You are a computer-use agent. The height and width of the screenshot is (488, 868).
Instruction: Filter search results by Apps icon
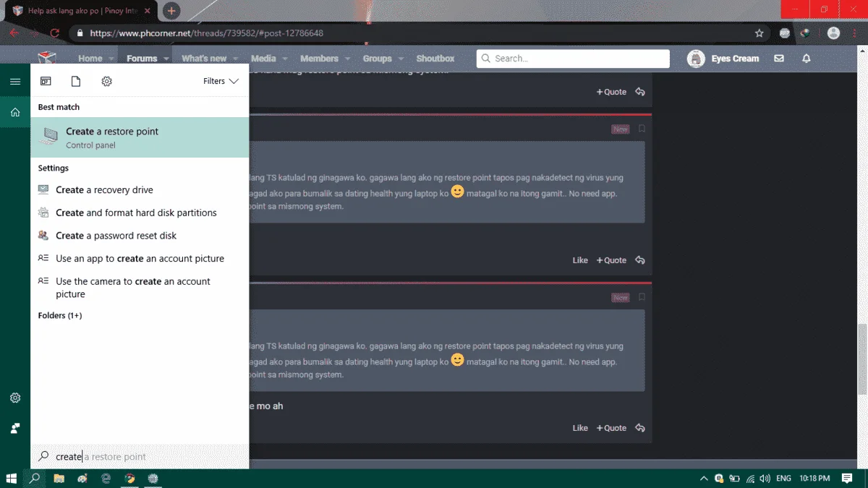click(46, 81)
